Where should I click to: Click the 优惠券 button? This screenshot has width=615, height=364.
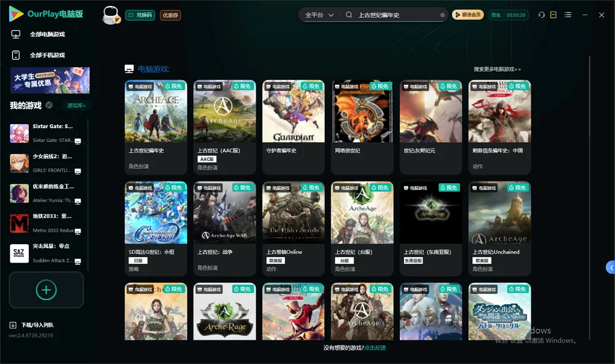tap(170, 15)
